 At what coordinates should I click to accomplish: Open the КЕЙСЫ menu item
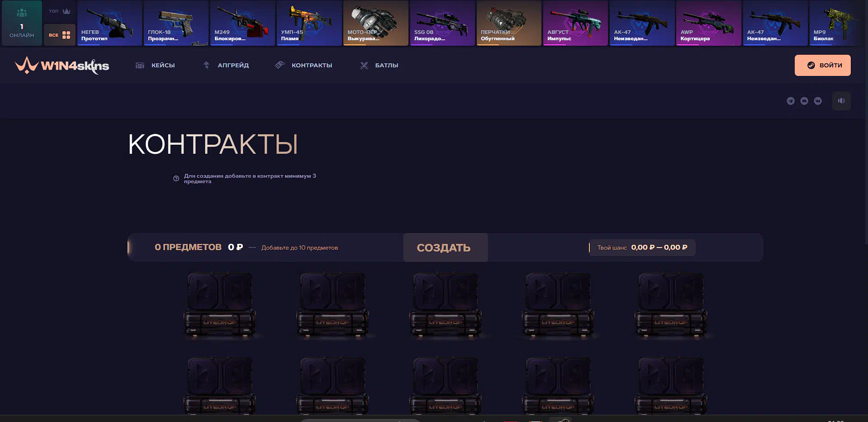coord(155,66)
